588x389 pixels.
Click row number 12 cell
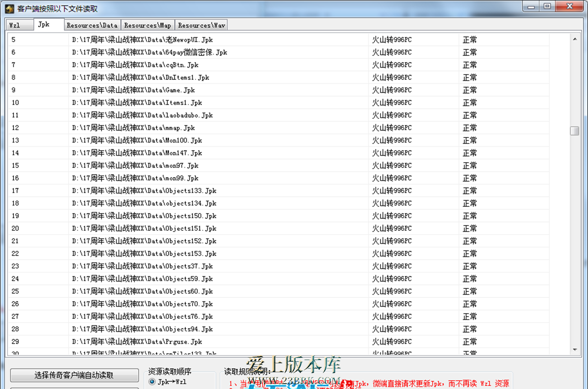(x=38, y=128)
